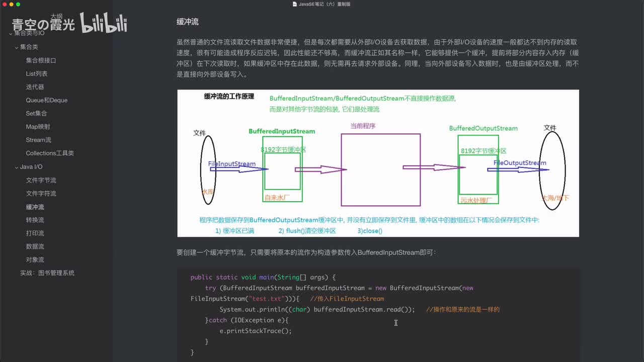
Task: Go to List列表 heading in outline
Action: 37,73
